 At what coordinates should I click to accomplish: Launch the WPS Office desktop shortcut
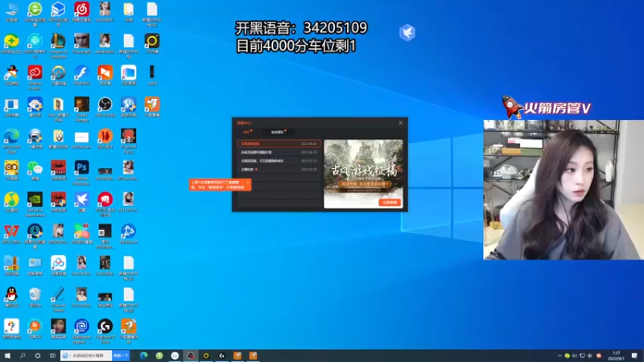point(11,234)
